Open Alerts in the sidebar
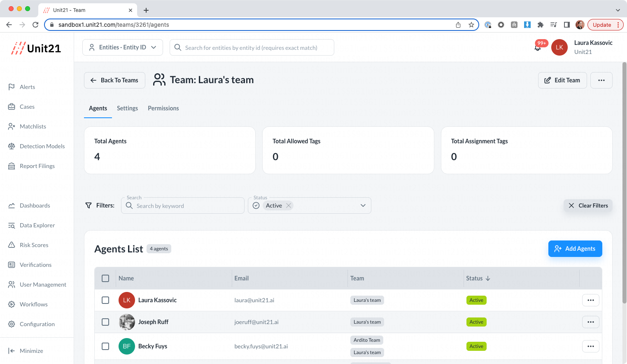 pyautogui.click(x=21, y=87)
